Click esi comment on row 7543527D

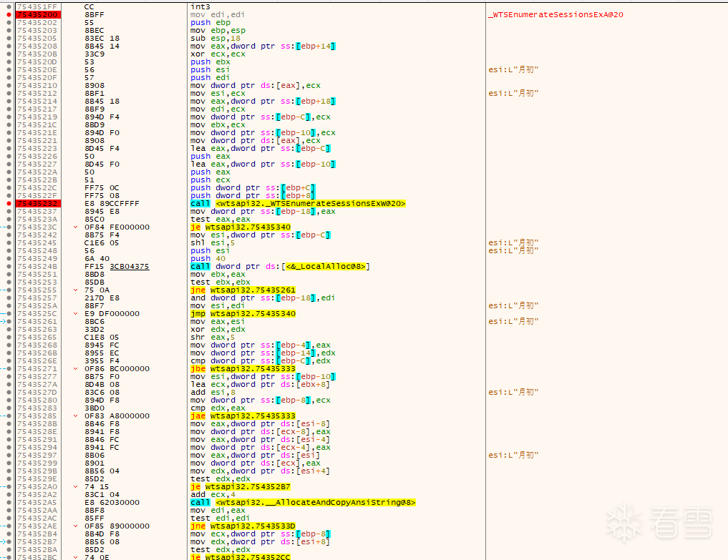(513, 393)
